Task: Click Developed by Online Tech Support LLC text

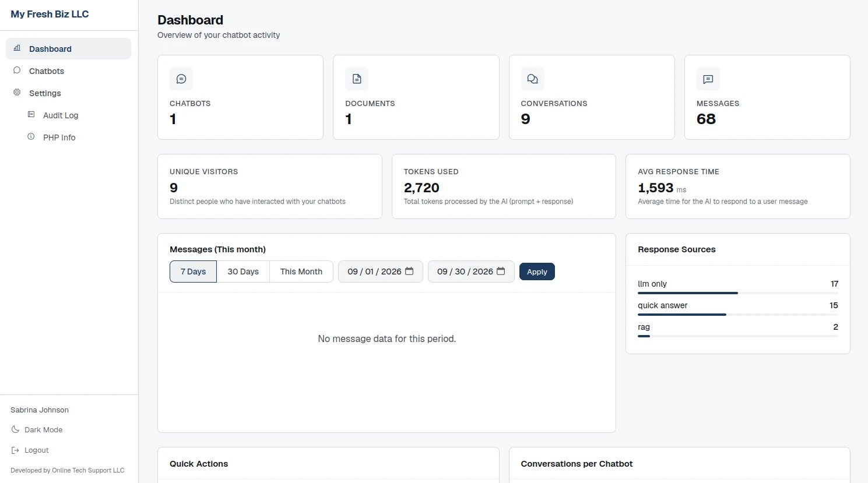Action: [x=68, y=470]
